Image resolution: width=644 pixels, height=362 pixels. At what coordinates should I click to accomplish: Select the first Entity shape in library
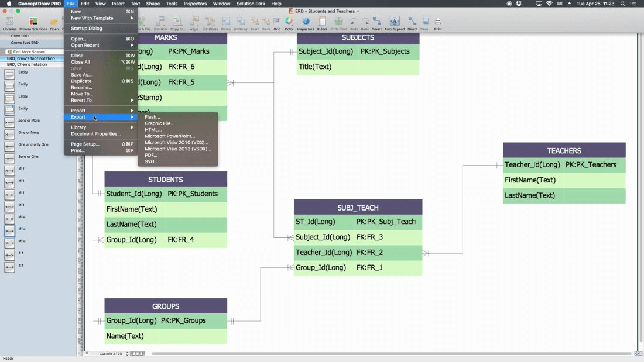pyautogui.click(x=9, y=74)
